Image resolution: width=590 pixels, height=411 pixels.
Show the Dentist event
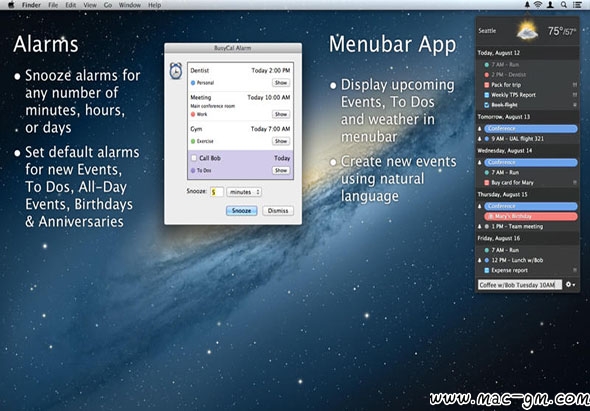tap(281, 83)
